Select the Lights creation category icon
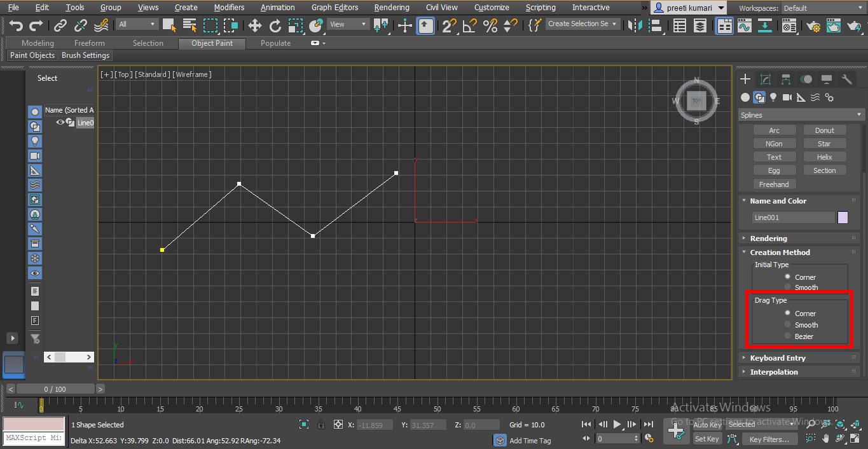The width and height of the screenshot is (868, 449). coord(773,97)
